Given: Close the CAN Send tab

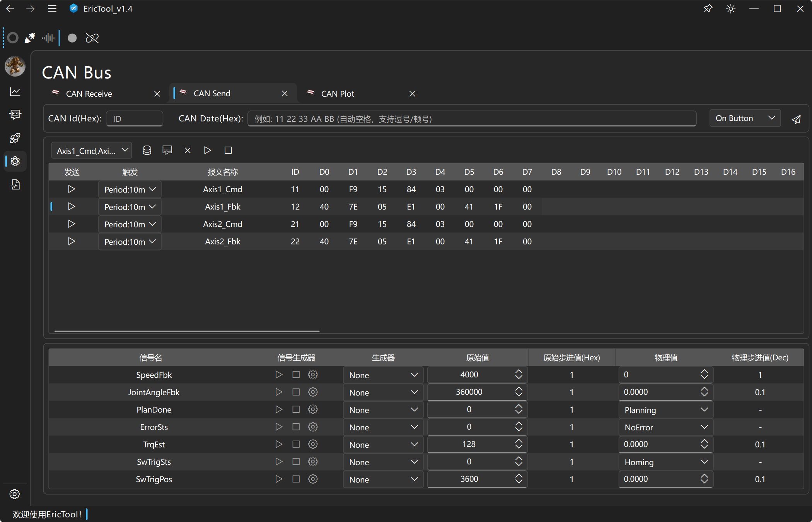Looking at the screenshot, I should coord(285,94).
